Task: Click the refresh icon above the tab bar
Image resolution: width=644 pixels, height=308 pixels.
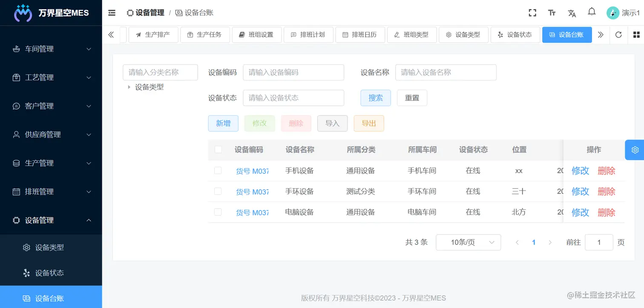Action: (618, 35)
